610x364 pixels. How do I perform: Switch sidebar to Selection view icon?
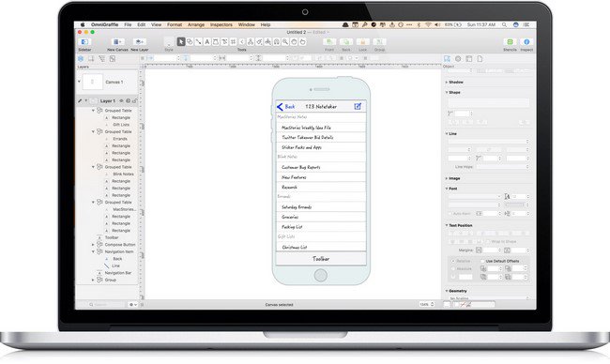(113, 59)
